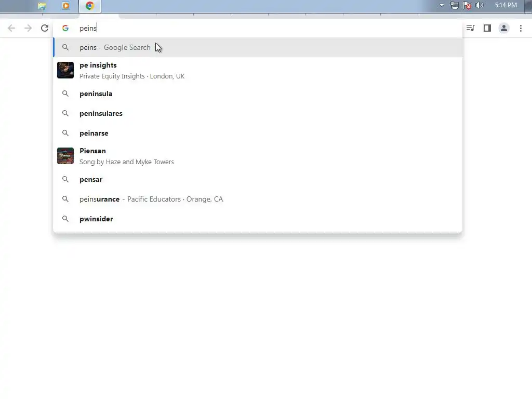Reload the current page
Screen dimensions: 532x399
coord(45,28)
